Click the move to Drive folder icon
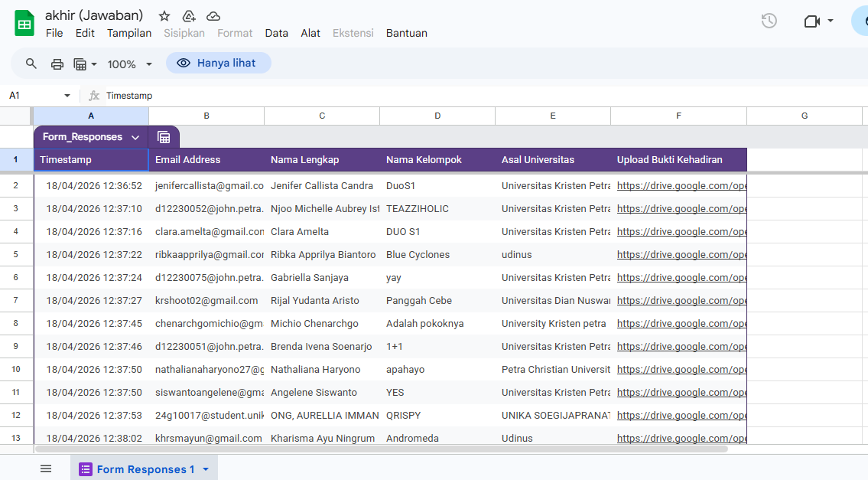This screenshot has height=480, width=868. click(189, 16)
